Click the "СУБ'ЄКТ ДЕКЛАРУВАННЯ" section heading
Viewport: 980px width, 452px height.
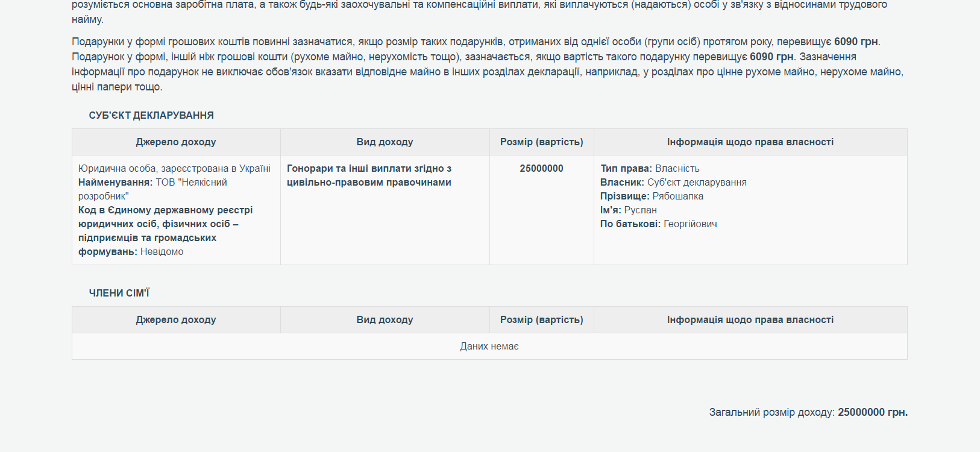tap(151, 115)
